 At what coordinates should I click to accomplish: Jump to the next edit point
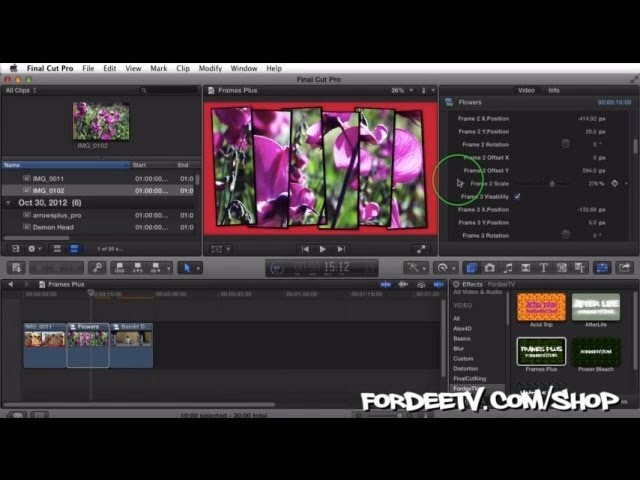[x=341, y=249]
